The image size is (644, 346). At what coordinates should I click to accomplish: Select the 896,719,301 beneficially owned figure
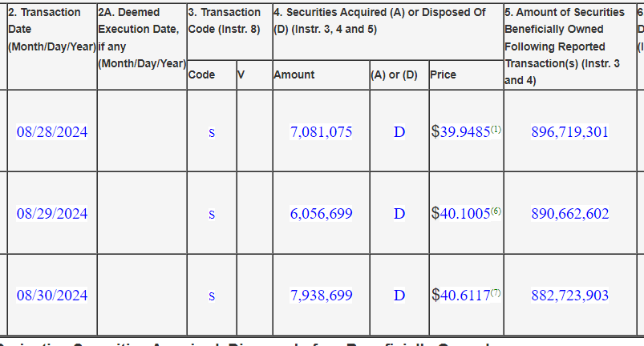click(x=569, y=132)
